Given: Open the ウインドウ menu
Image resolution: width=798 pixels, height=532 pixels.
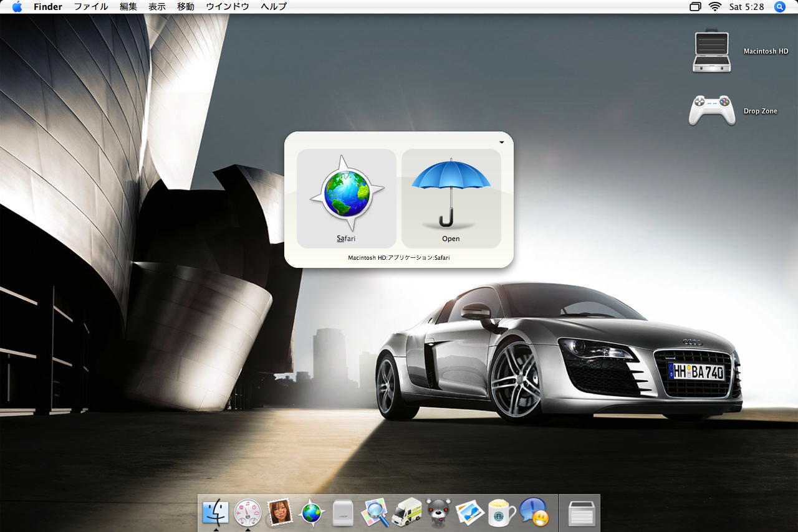Looking at the screenshot, I should [228, 7].
